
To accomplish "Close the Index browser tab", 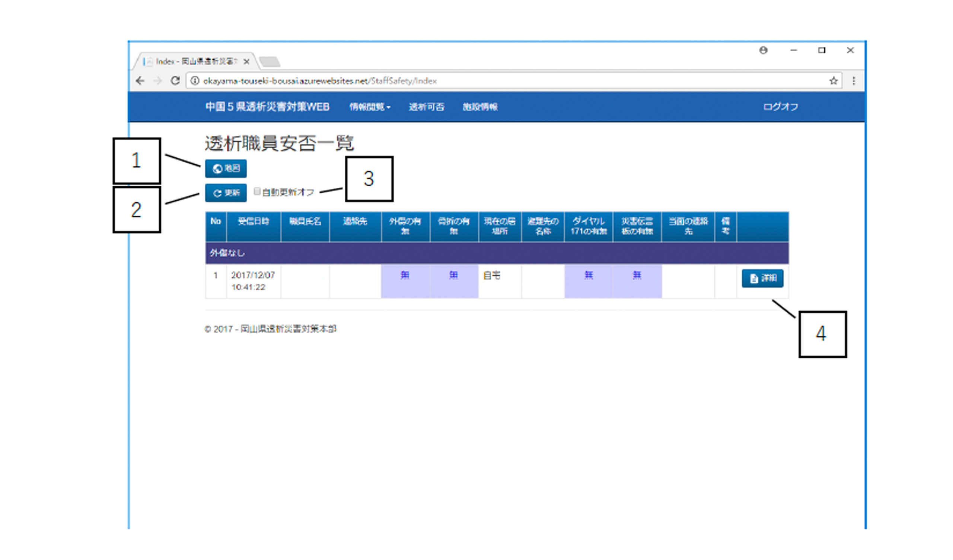I will click(x=246, y=62).
